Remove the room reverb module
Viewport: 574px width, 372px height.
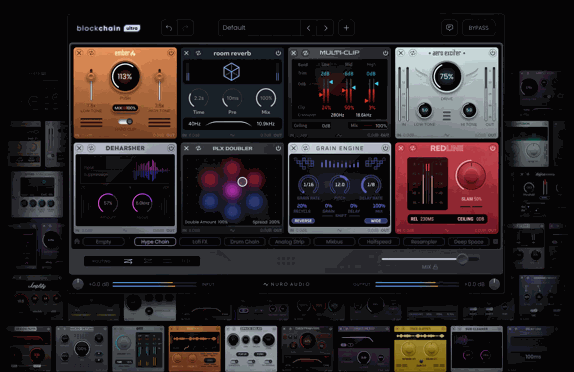click(186, 53)
